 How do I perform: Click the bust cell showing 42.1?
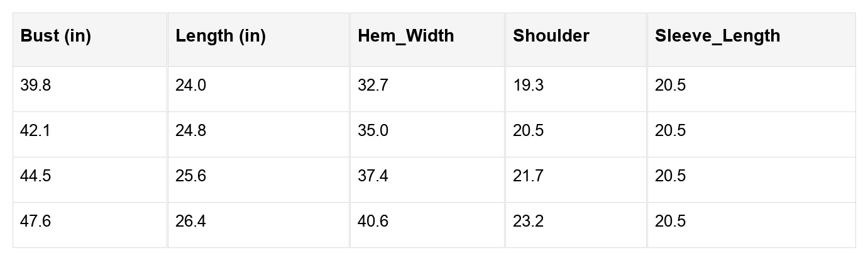[x=35, y=131]
